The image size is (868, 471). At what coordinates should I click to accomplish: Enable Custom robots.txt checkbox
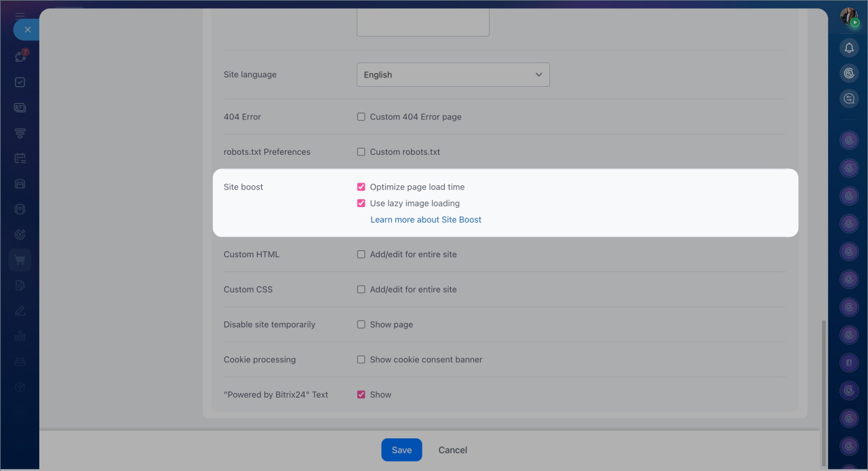pyautogui.click(x=361, y=152)
